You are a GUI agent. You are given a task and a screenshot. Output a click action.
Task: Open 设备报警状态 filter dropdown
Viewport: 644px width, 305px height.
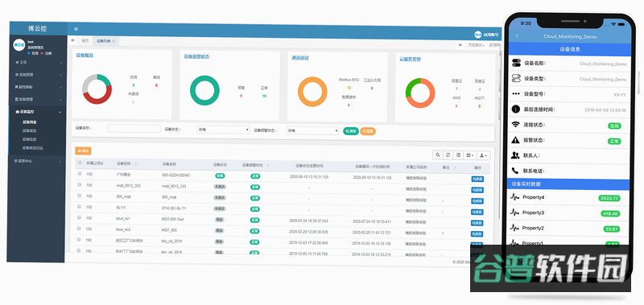312,130
